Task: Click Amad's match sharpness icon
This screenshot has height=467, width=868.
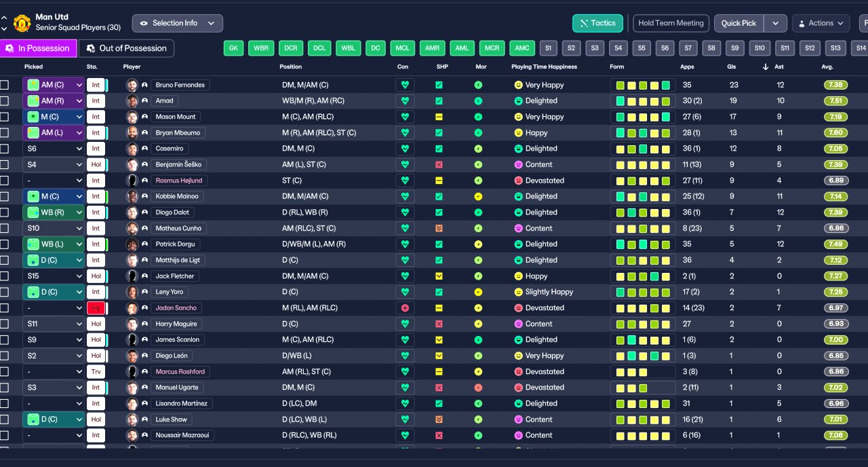Action: [439, 100]
